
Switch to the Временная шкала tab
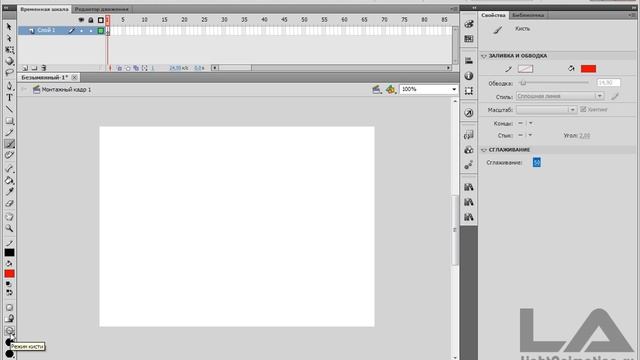(44, 9)
